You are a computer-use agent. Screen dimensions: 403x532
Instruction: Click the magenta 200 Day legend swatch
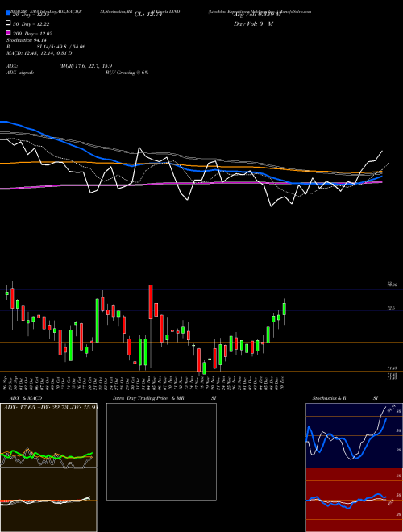[8, 32]
